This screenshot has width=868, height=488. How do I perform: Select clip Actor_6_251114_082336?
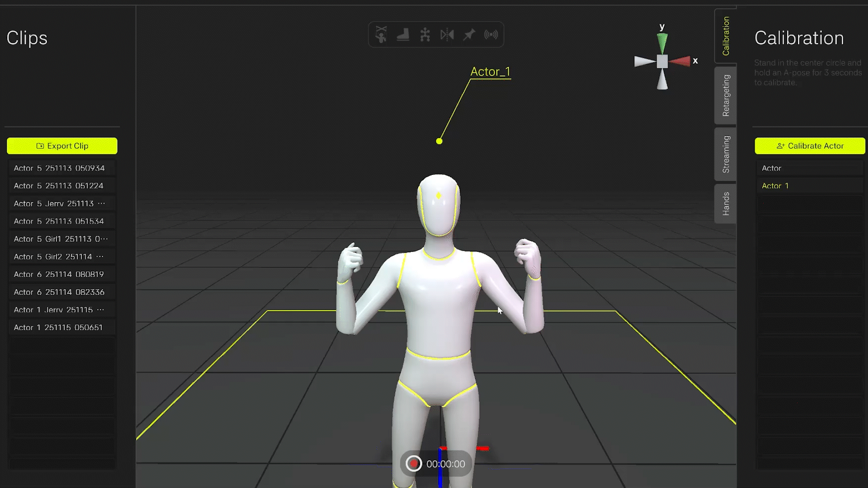coord(59,292)
